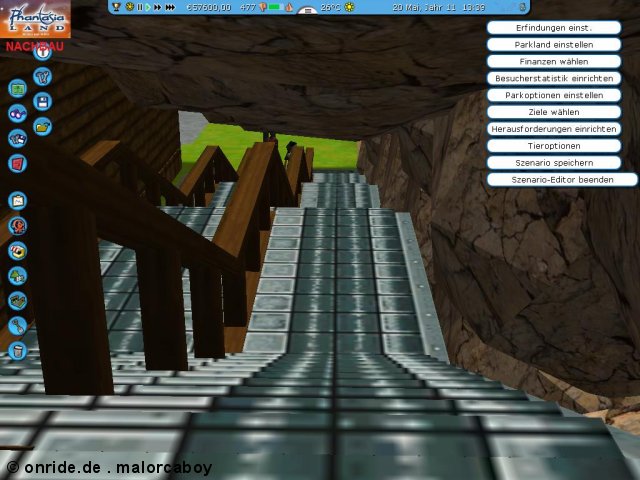Click the round icon under NACHBAU

(x=42, y=53)
